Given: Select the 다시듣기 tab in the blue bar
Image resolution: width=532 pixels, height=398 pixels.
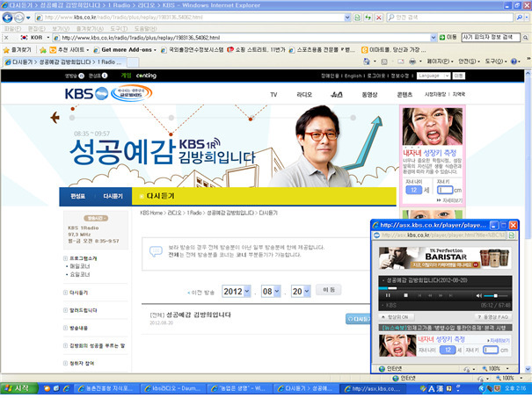Looking at the screenshot, I should 113,196.
